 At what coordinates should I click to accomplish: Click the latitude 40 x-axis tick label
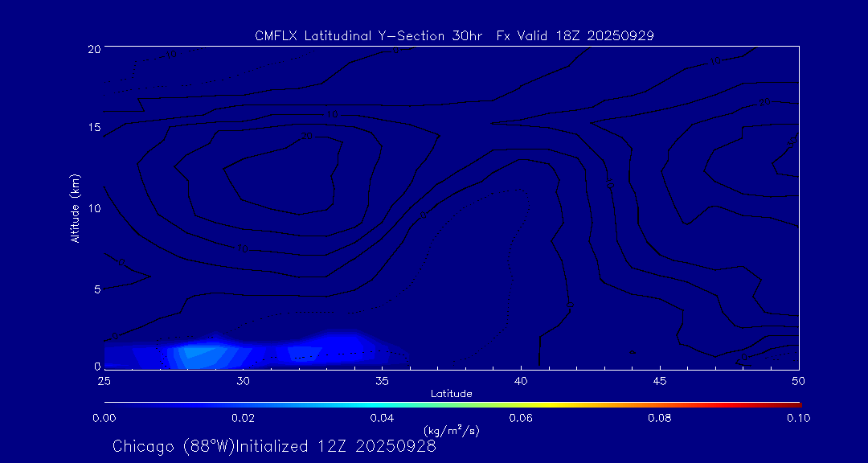coord(521,379)
